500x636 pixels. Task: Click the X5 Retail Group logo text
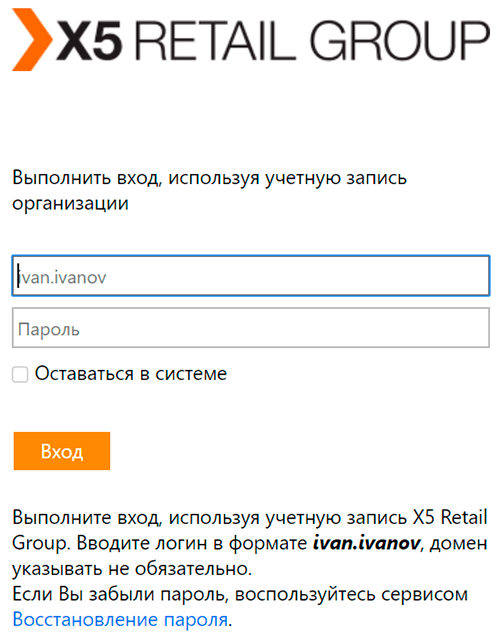coord(273,41)
